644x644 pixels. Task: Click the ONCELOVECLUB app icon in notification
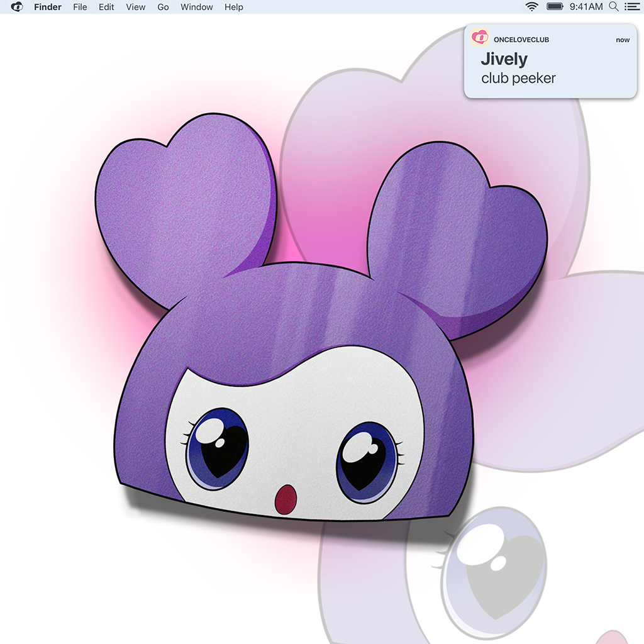tap(480, 38)
